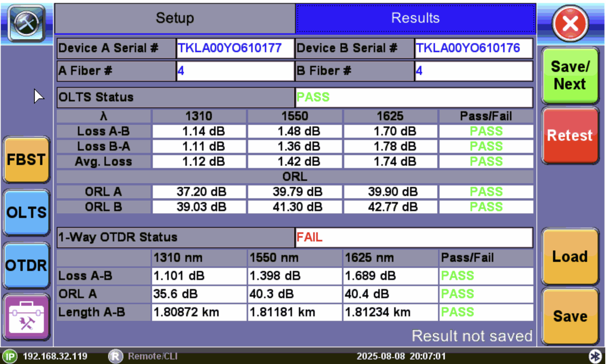
Task: Open the tools icon at top left
Action: (x=26, y=23)
